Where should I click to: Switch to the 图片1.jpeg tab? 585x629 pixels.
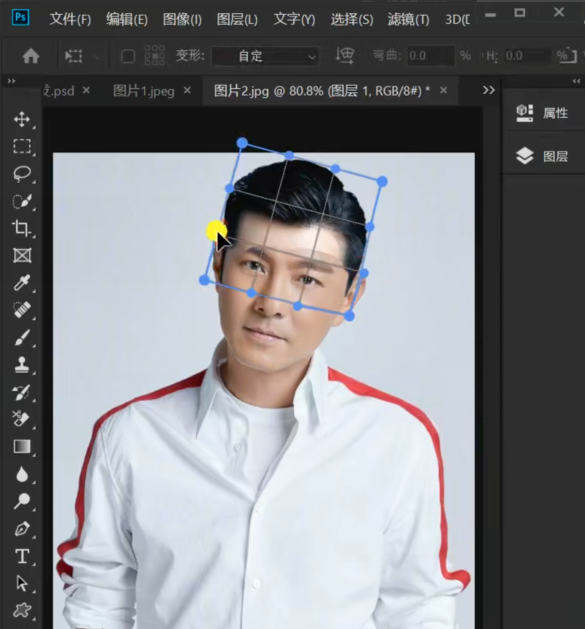click(x=144, y=91)
